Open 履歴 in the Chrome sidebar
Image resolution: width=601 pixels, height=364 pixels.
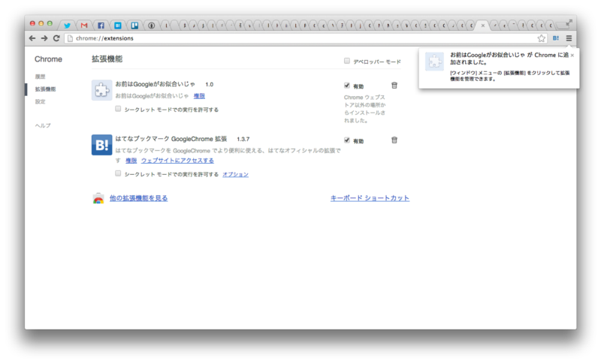[x=41, y=77]
